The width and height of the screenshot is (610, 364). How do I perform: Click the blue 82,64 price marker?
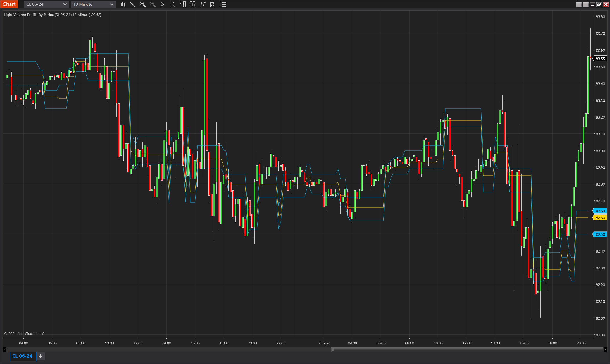[x=600, y=211]
